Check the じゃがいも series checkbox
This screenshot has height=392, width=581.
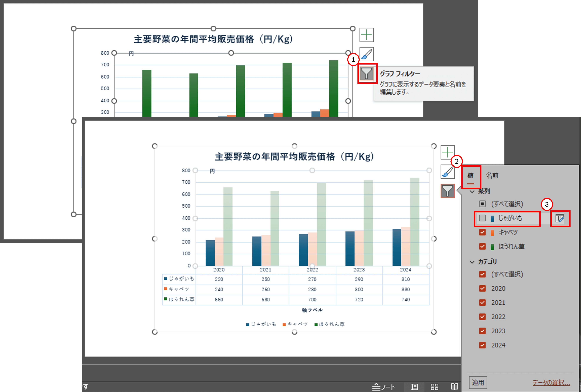(x=482, y=218)
